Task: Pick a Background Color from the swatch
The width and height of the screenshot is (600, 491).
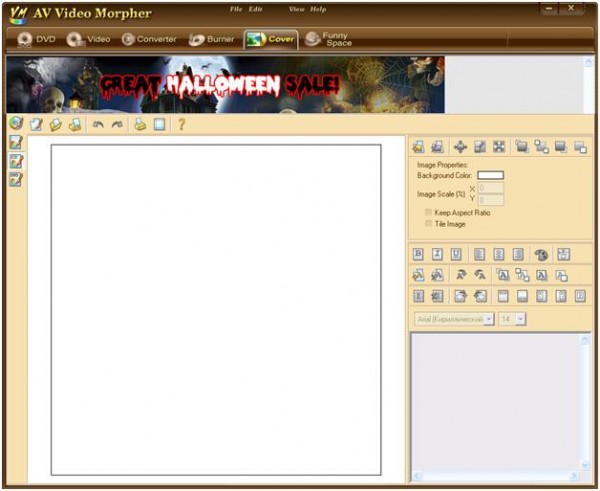Action: (491, 175)
